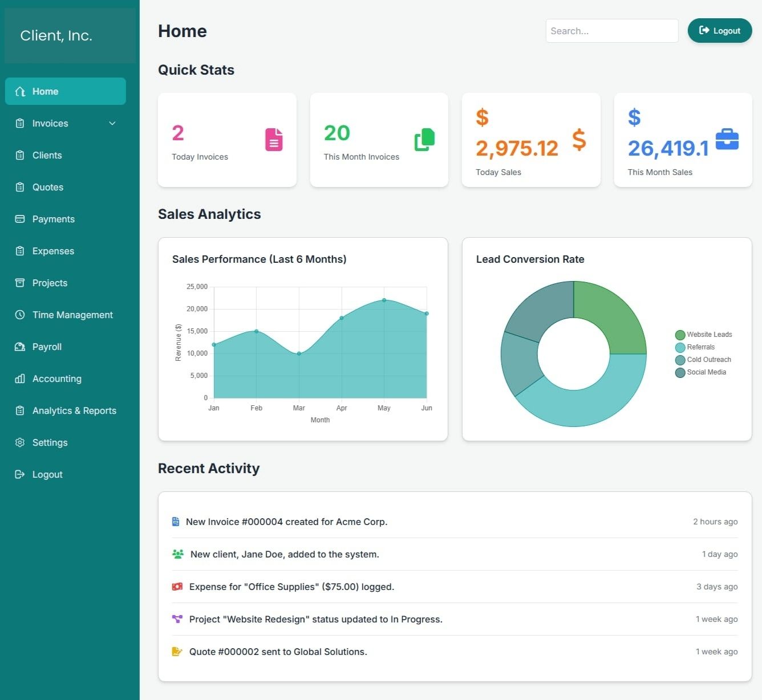Click the green copy icon on This Month Invoices card
Image resolution: width=762 pixels, height=700 pixels.
click(x=424, y=139)
